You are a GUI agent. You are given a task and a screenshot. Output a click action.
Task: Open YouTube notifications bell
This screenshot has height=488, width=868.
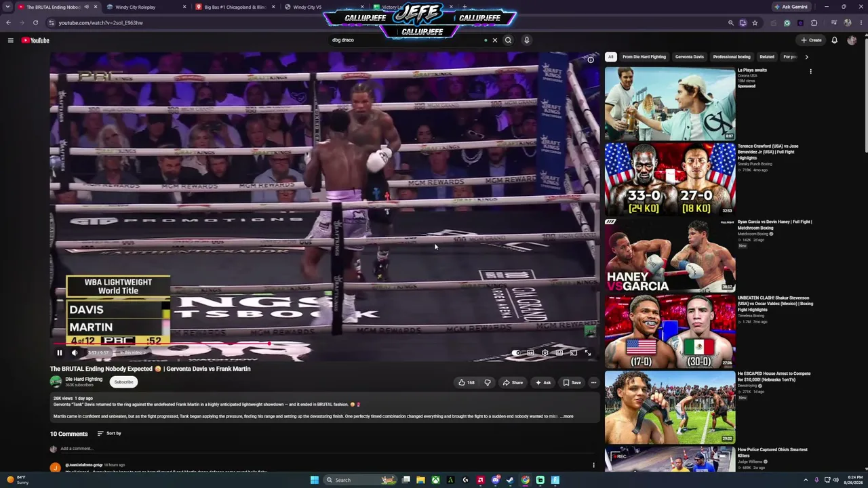[835, 40]
